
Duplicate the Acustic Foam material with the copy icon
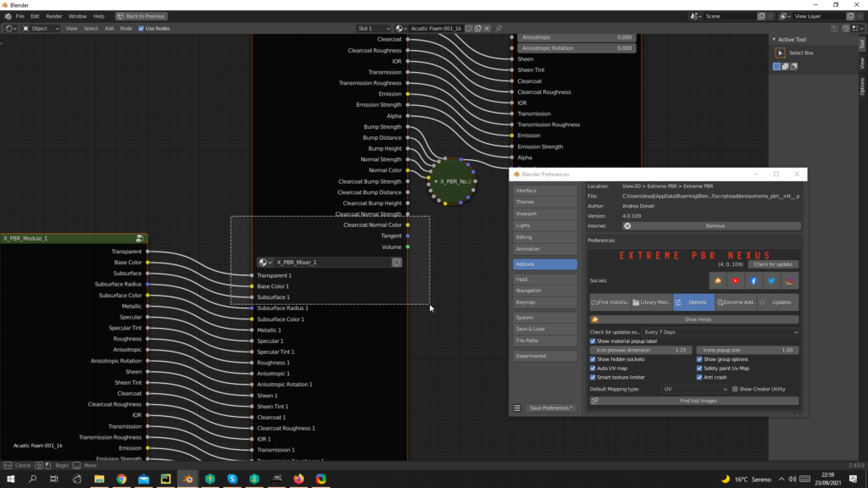tap(478, 28)
